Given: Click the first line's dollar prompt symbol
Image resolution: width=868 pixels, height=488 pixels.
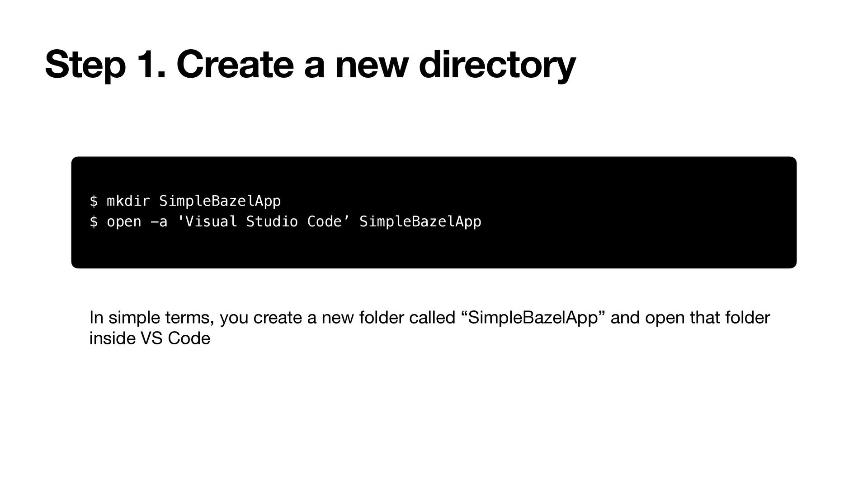Looking at the screenshot, I should 94,201.
